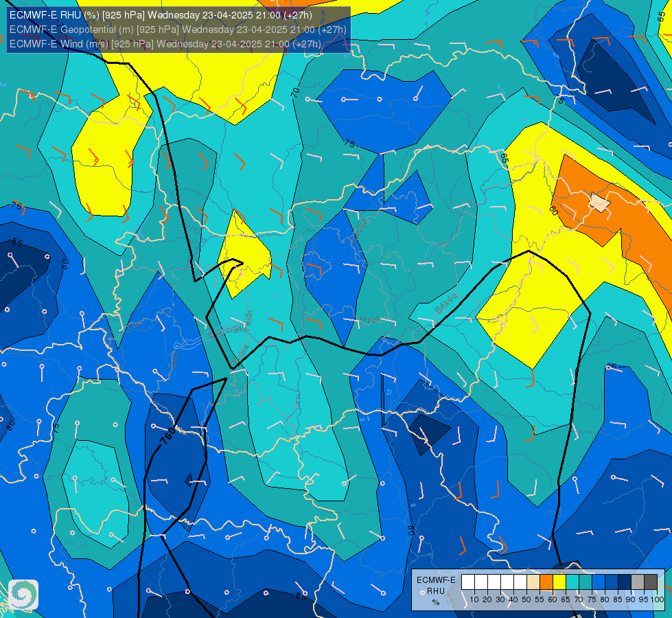Click the teal 70-75 legend swatch
The height and width of the screenshot is (618, 672).
coord(586,582)
